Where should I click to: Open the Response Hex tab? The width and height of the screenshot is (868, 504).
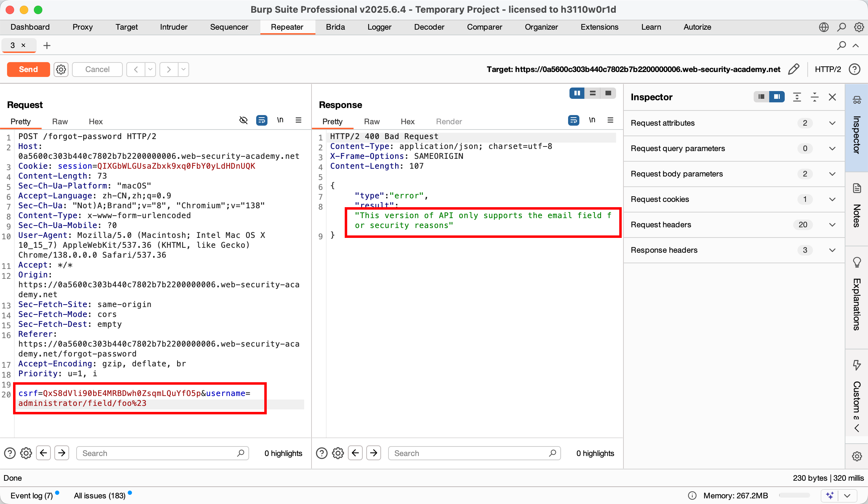(x=408, y=121)
